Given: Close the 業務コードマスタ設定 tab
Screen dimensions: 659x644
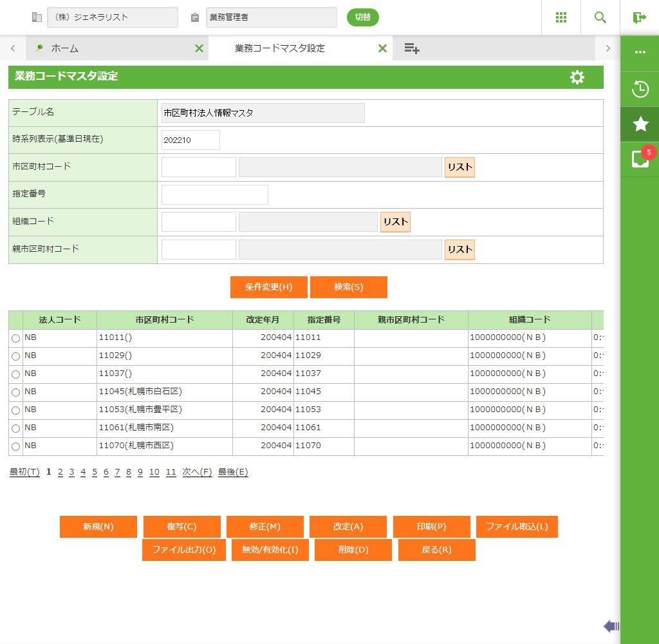Looking at the screenshot, I should tap(382, 48).
